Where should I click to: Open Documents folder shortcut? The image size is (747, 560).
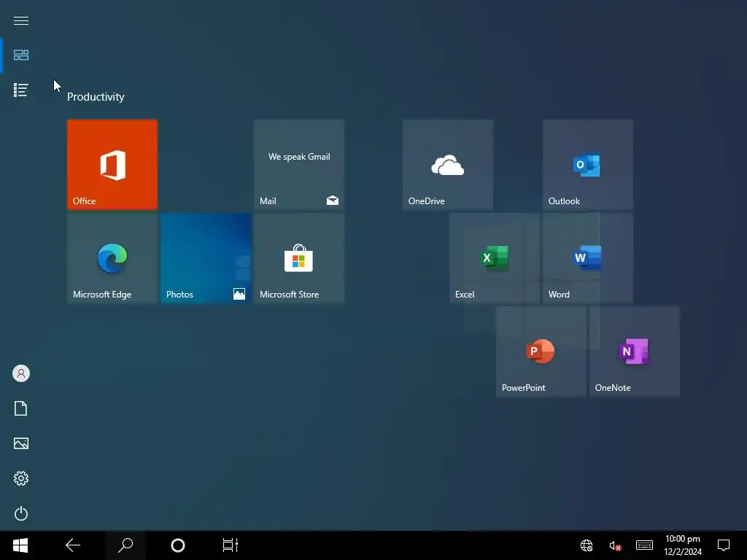click(x=21, y=408)
